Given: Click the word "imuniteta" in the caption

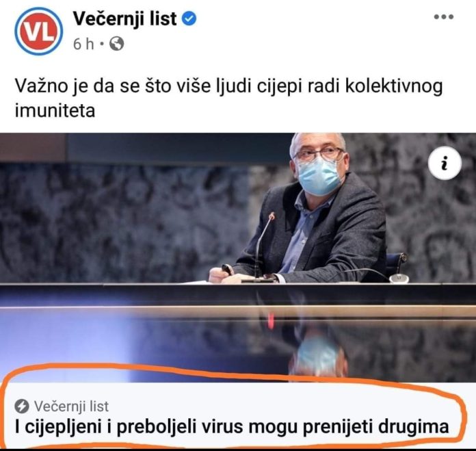Looking at the screenshot, I should coord(55,111).
